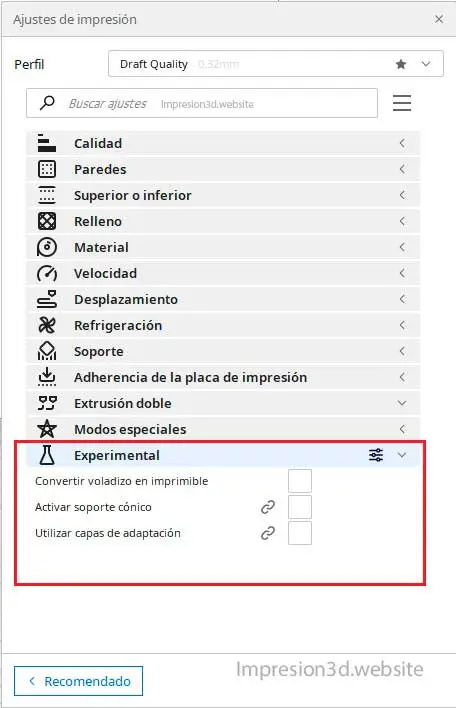Click the Refrigeración fan icon
Screen dimensions: 456x708
(x=47, y=325)
